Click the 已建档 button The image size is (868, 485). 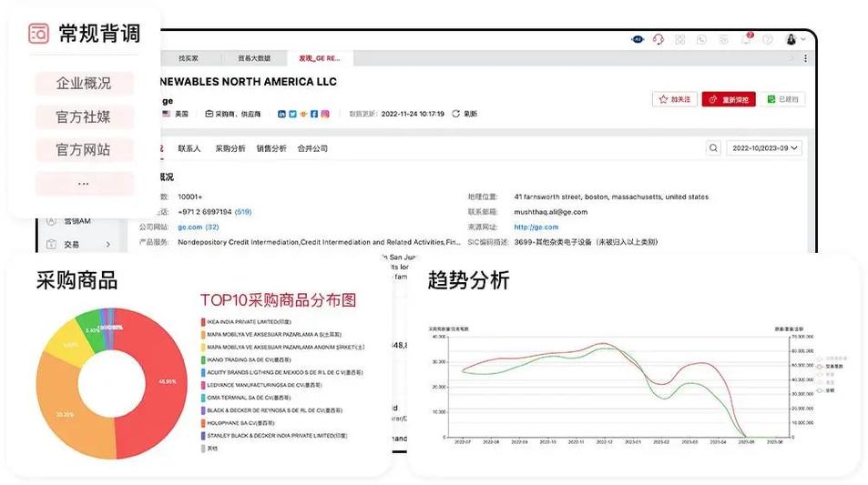tap(782, 99)
